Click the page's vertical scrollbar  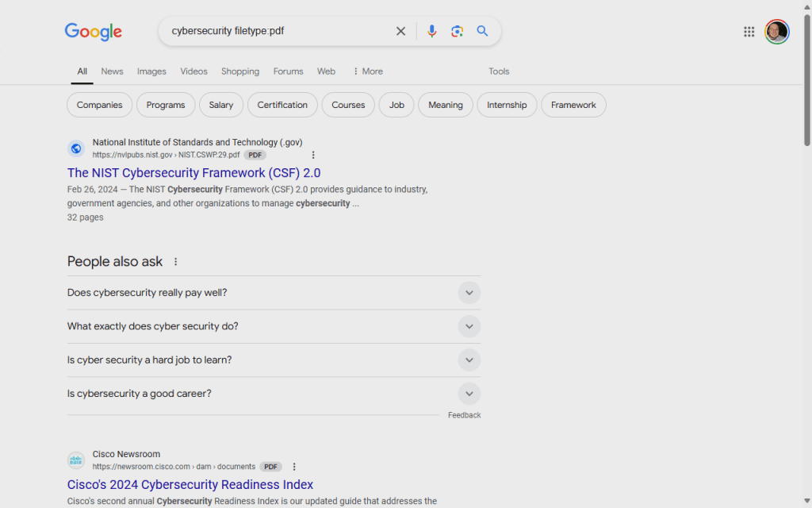(806, 79)
